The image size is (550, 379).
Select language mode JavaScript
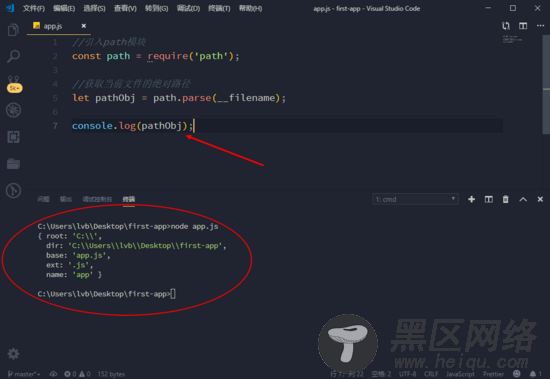click(x=460, y=374)
